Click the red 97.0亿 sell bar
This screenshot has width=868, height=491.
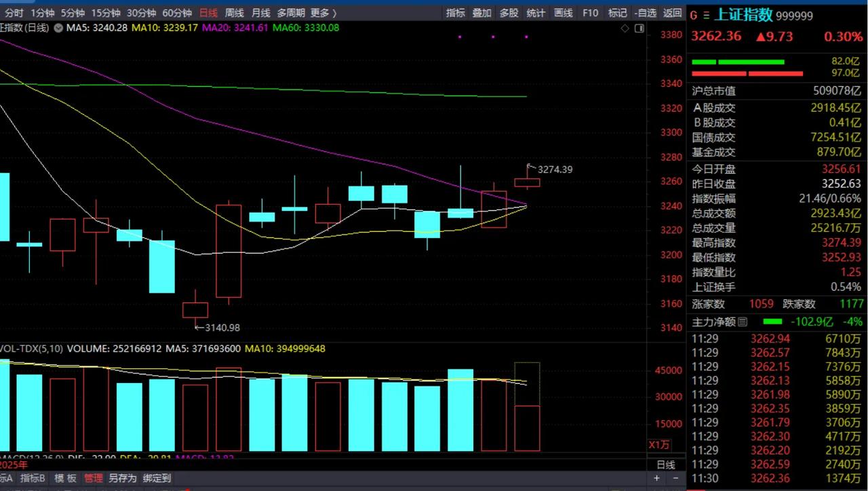point(747,73)
